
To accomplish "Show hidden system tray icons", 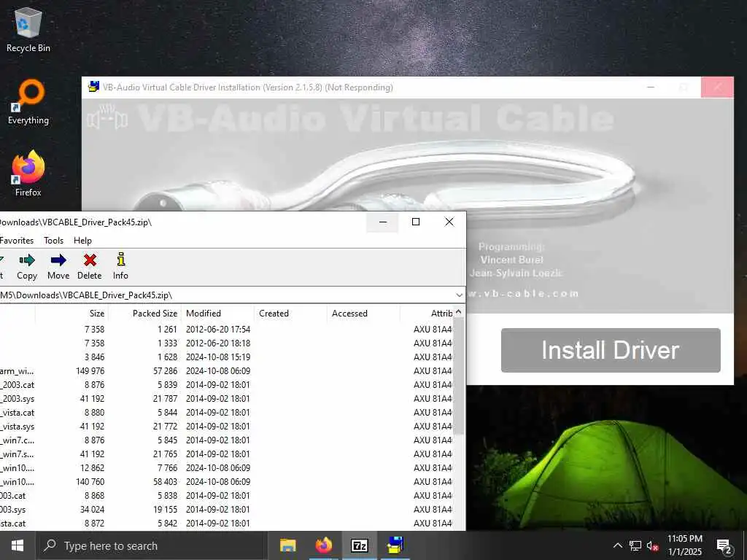I will click(x=617, y=545).
